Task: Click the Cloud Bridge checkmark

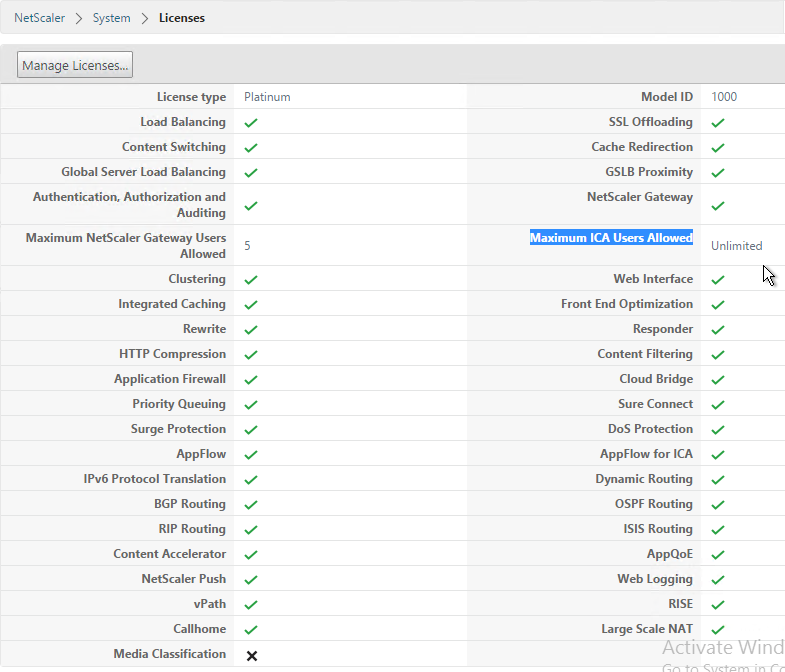Action: pyautogui.click(x=718, y=380)
